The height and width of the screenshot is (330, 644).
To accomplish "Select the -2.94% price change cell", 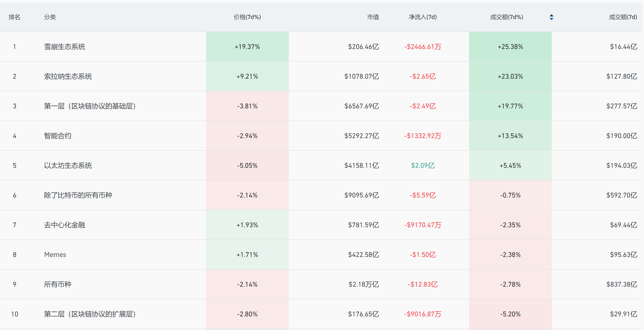I will (247, 136).
